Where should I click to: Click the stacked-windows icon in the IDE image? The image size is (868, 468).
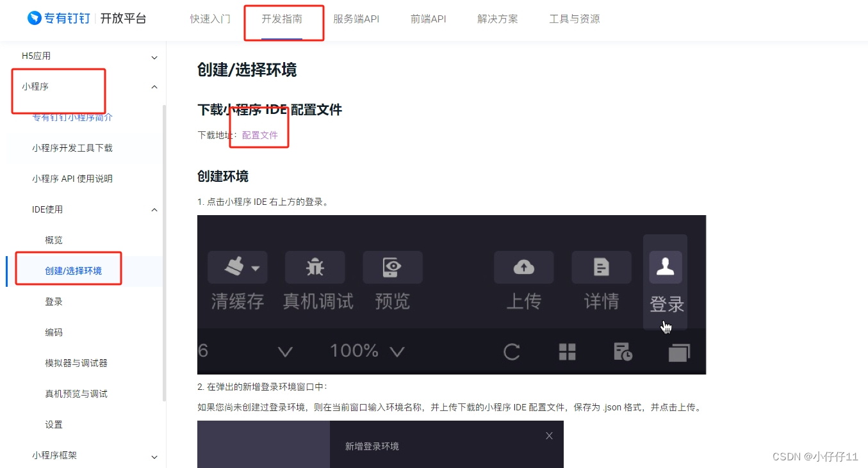pos(679,352)
